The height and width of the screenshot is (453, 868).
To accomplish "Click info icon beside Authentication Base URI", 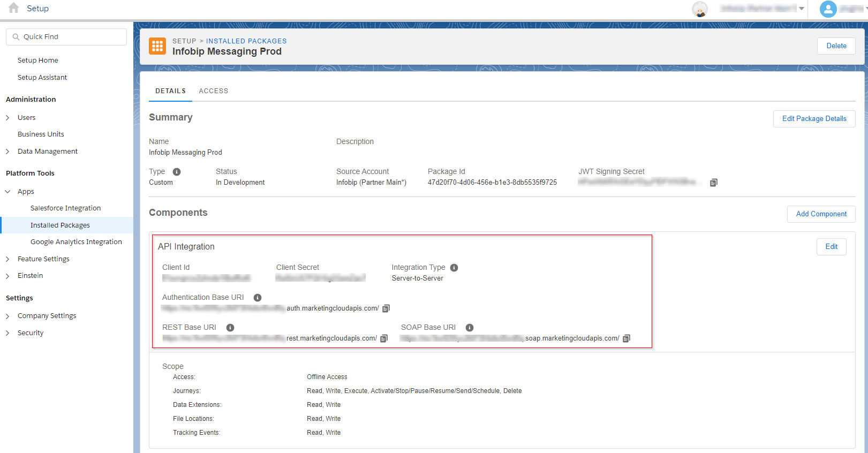I will 258,298.
